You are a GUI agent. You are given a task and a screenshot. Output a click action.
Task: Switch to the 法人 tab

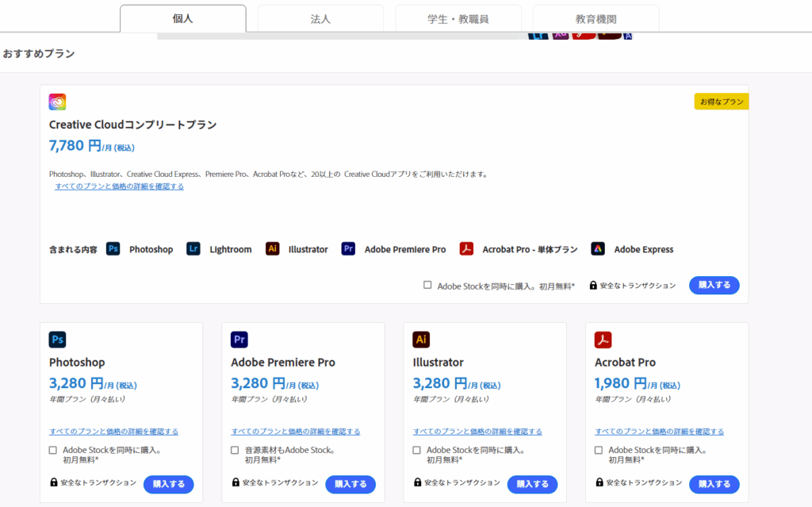(x=320, y=18)
